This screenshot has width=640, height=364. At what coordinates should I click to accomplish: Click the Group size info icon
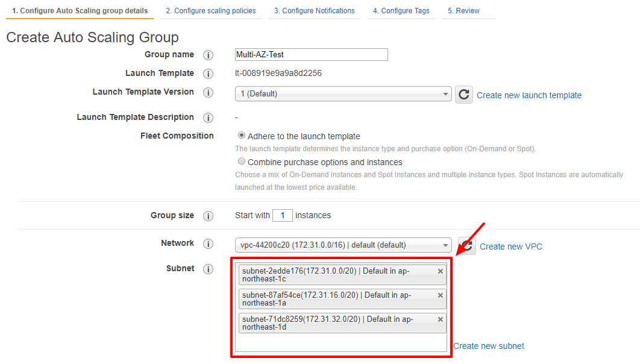(x=208, y=216)
